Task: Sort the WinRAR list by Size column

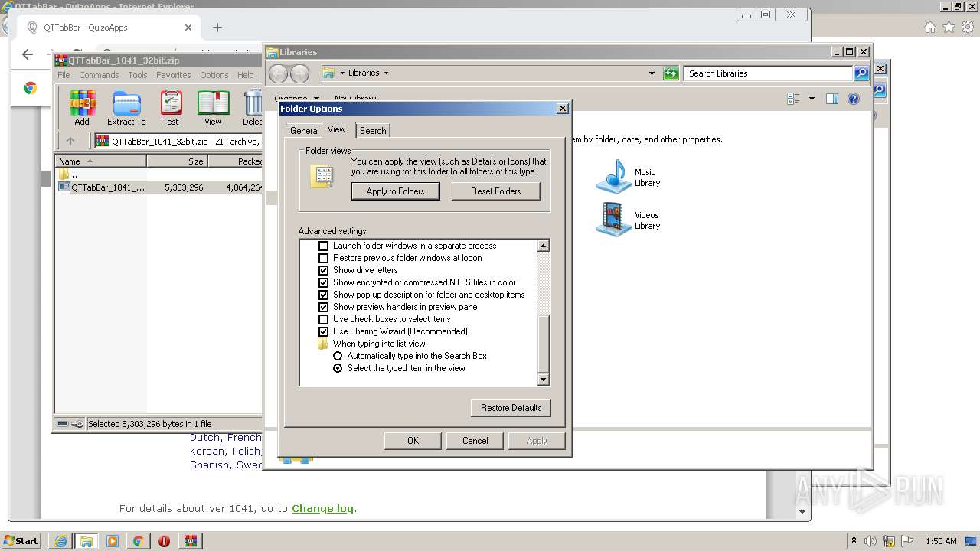Action: [x=177, y=161]
